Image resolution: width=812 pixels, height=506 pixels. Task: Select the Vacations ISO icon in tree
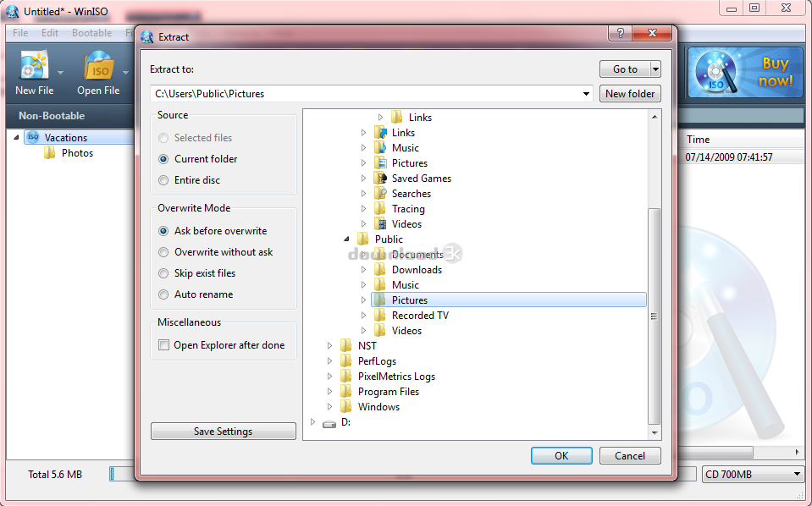[x=33, y=137]
